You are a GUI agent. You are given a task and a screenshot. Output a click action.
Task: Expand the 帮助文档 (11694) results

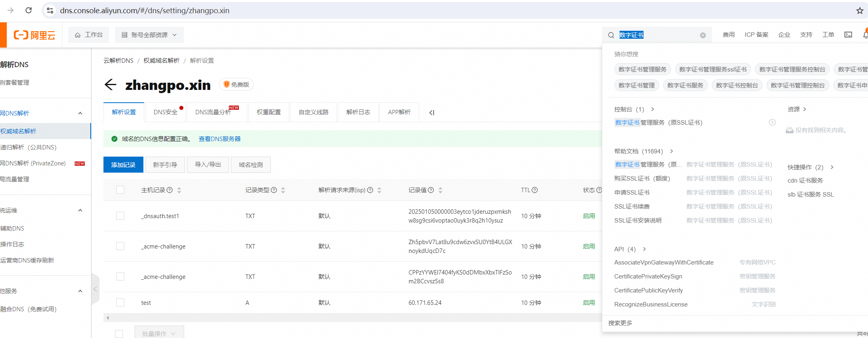click(x=671, y=151)
